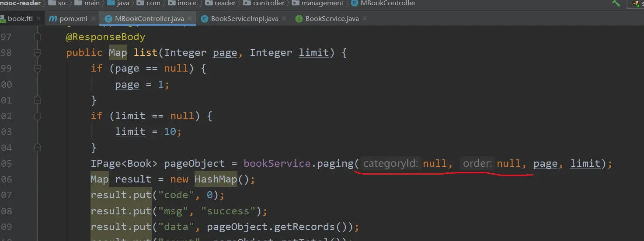Click the value 10 in limit assignment
The width and height of the screenshot is (644, 241).
170,132
